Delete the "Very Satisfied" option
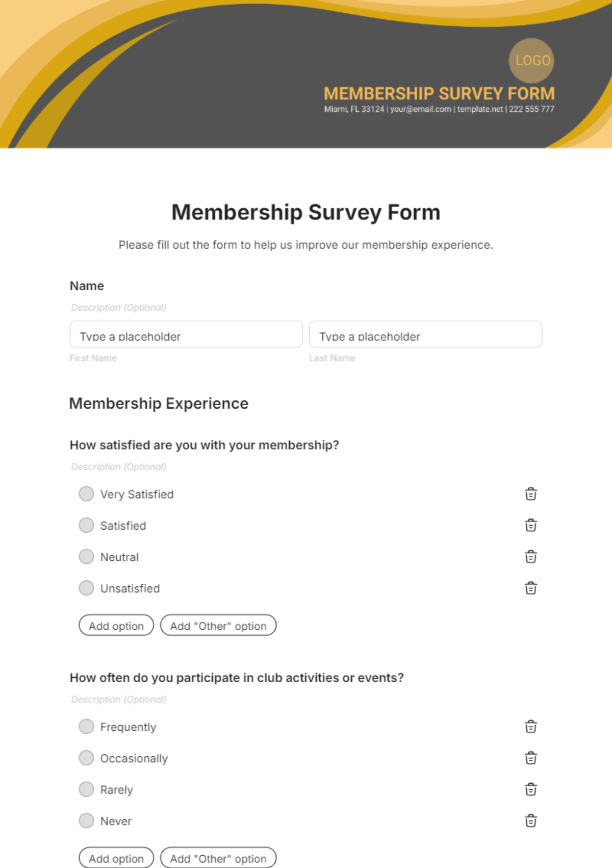 point(530,494)
